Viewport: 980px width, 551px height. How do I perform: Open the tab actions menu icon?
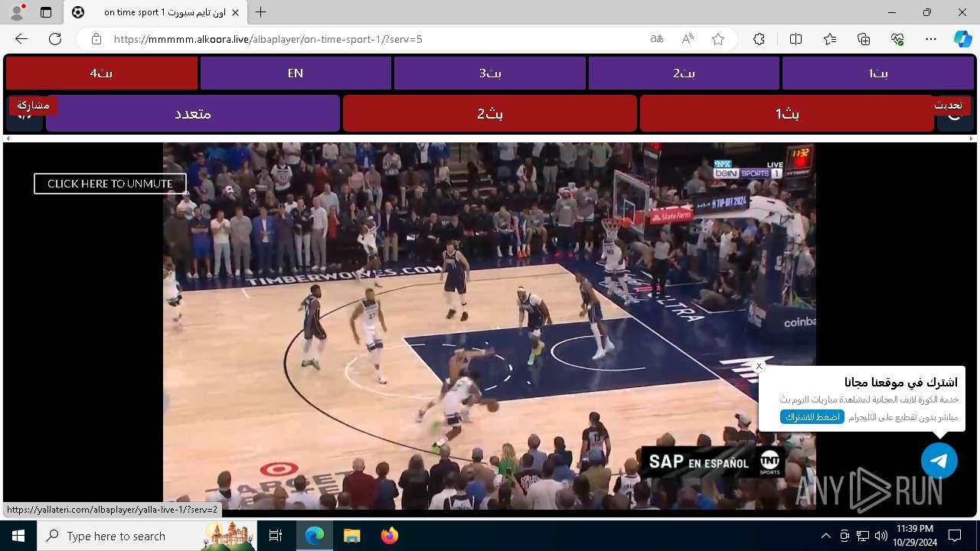(x=46, y=12)
